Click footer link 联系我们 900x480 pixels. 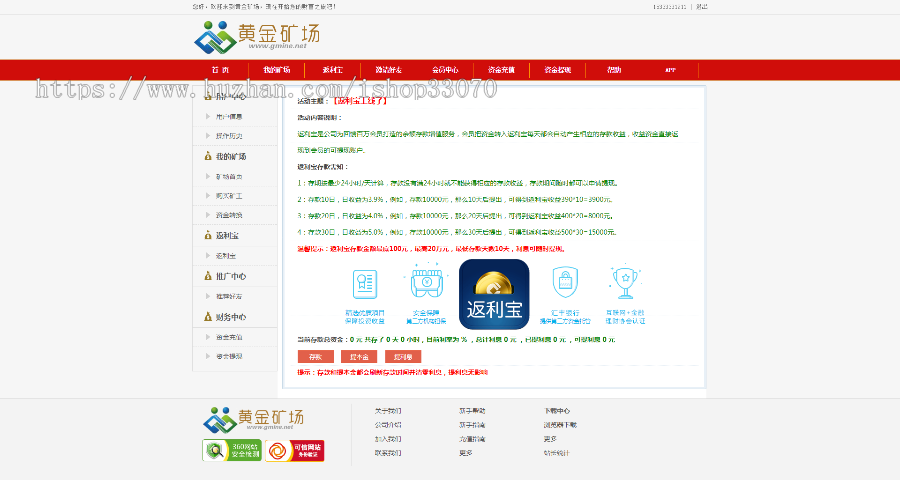tap(388, 453)
